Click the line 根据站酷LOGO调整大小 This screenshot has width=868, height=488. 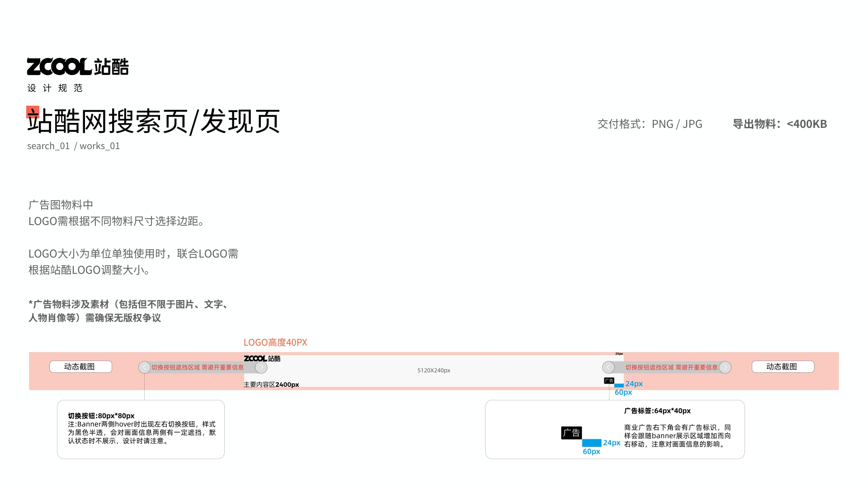[x=90, y=270]
